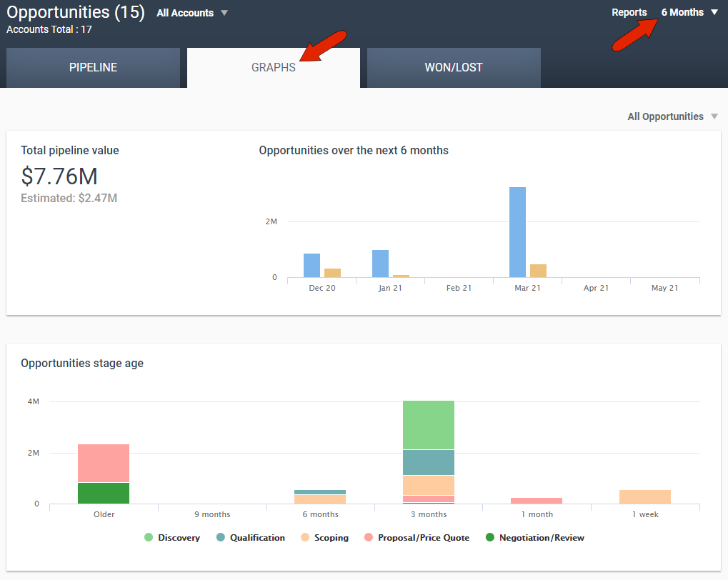Open the 6 Months time range dropdown

coord(689,12)
